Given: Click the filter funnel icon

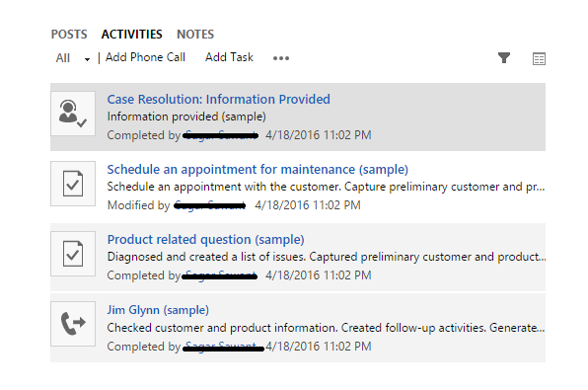Looking at the screenshot, I should coord(504,58).
